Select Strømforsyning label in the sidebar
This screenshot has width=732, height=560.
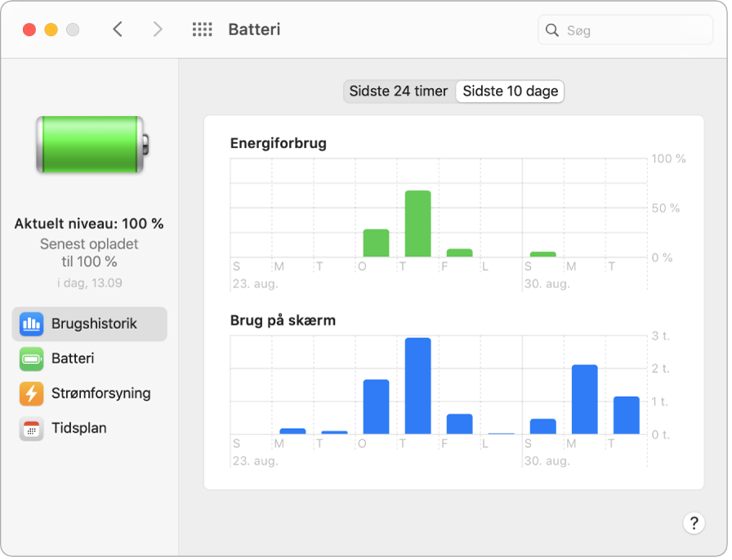tap(100, 393)
